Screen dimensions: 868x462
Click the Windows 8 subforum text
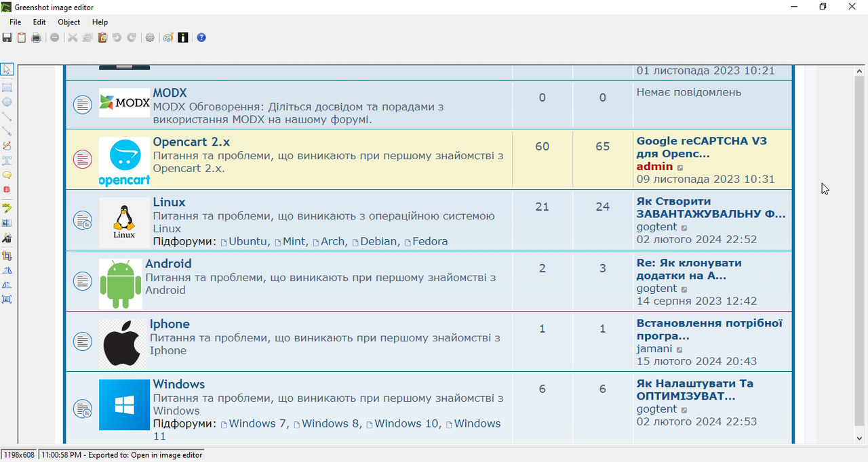pyautogui.click(x=330, y=423)
